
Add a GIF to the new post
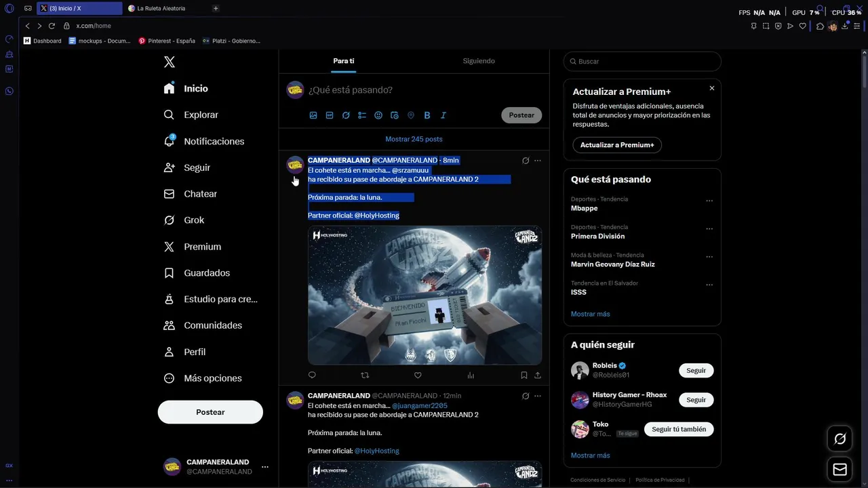pyautogui.click(x=330, y=115)
